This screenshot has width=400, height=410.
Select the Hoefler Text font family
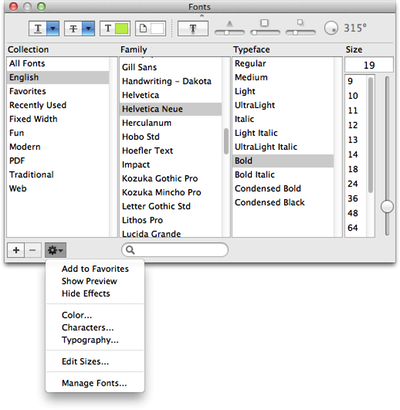tap(171, 151)
